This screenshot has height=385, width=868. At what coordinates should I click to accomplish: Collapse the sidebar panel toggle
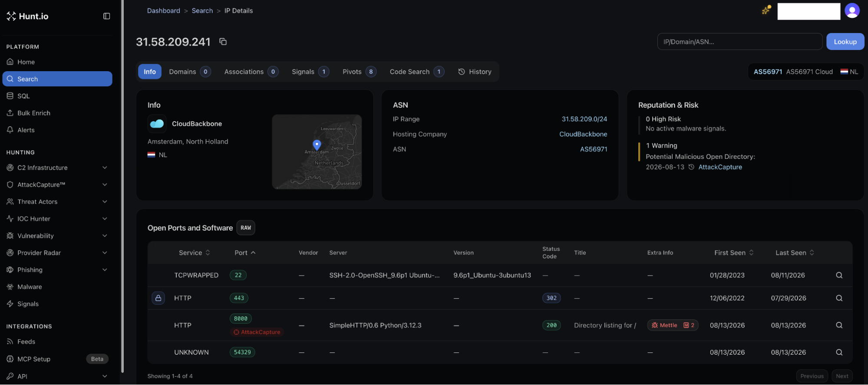coord(106,16)
